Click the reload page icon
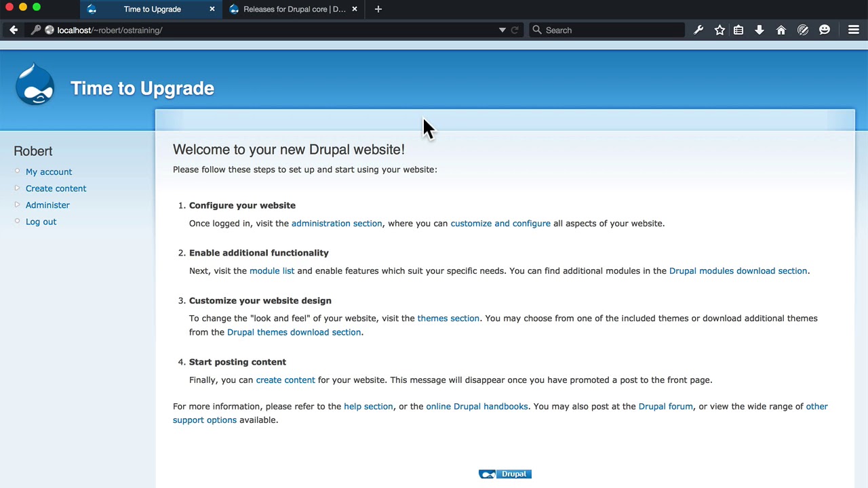868x488 pixels. [515, 30]
